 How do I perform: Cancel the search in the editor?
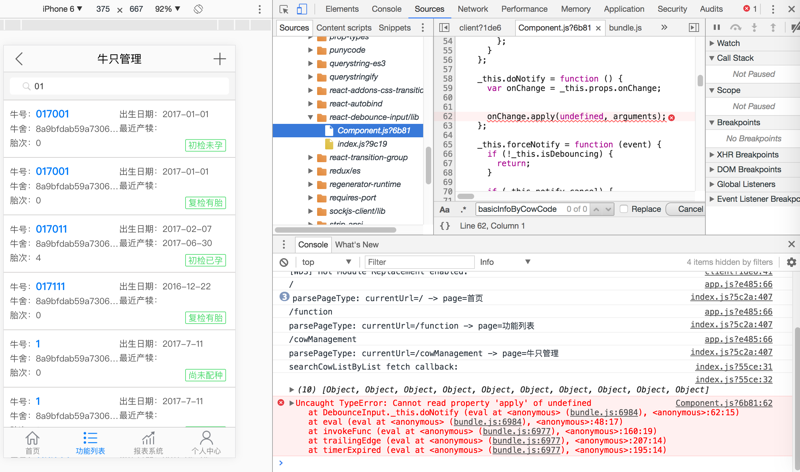690,210
